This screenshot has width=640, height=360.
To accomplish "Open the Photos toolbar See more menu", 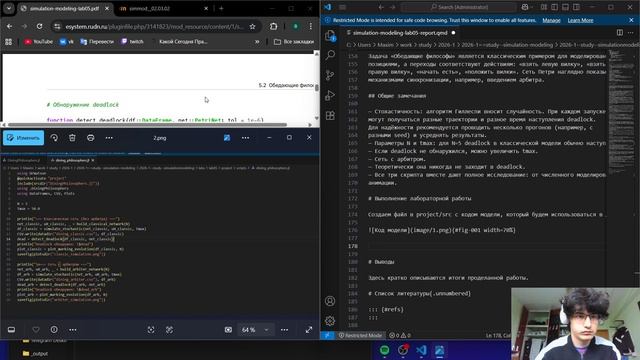I will pos(109,138).
